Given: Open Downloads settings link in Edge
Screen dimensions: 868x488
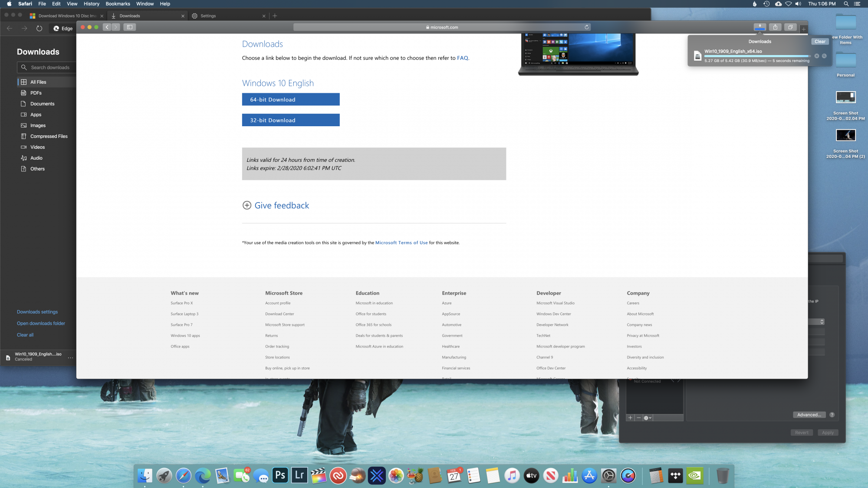Looking at the screenshot, I should click(37, 312).
